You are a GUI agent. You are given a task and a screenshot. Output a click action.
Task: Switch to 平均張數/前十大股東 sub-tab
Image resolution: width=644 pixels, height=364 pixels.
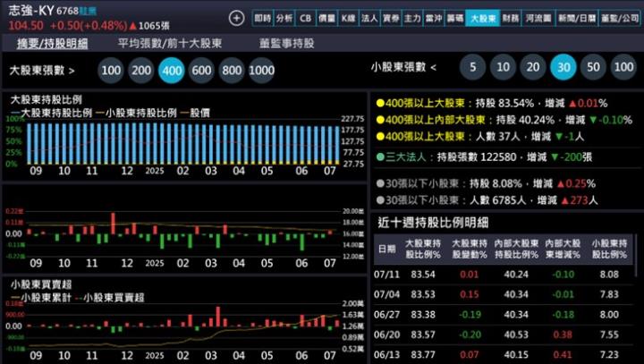pos(170,43)
